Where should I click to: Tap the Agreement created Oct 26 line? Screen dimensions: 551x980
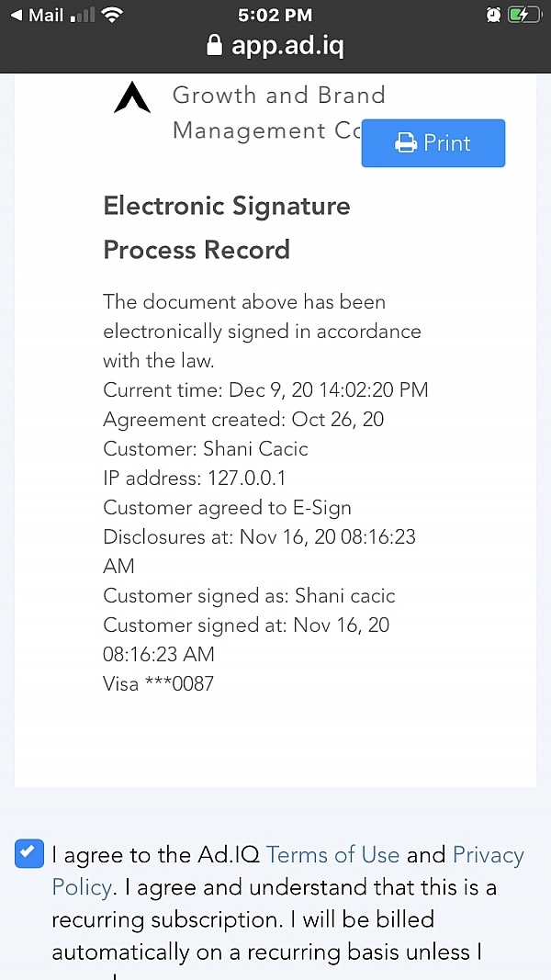pyautogui.click(x=243, y=420)
